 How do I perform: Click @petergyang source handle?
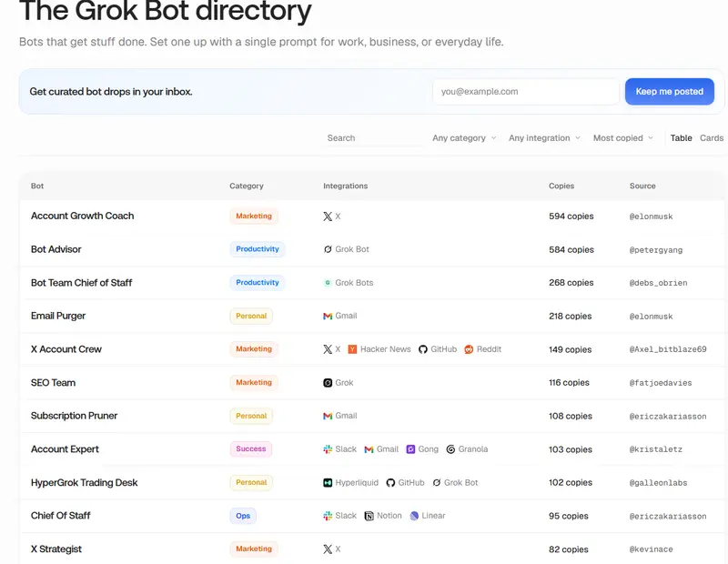tap(655, 250)
